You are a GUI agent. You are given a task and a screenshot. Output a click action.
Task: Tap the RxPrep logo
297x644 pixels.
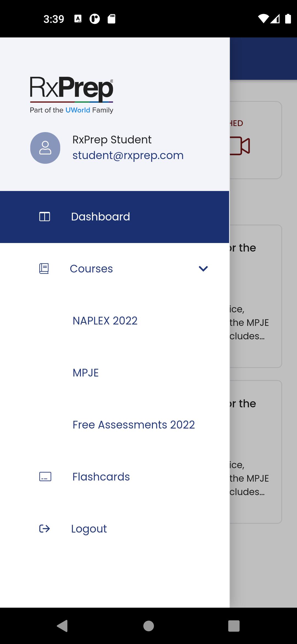(x=71, y=95)
